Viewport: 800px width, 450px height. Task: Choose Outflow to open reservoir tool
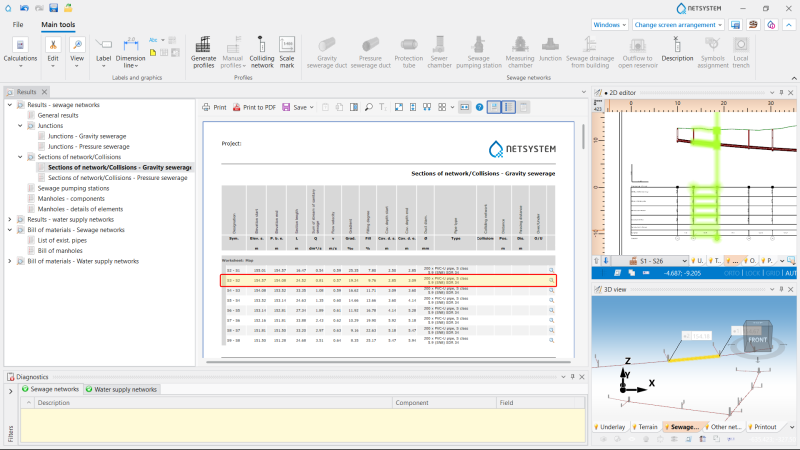(638, 52)
